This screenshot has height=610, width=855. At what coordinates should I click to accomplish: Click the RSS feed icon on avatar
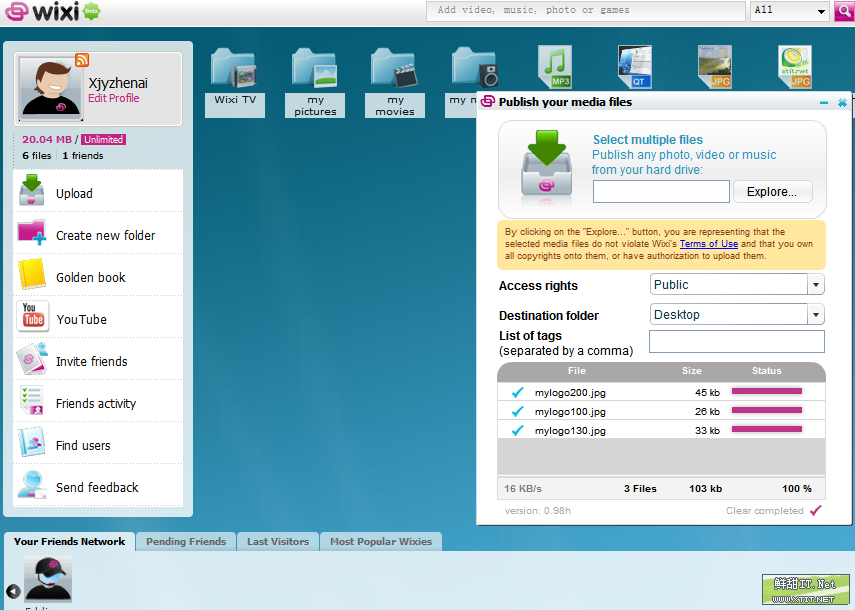click(82, 60)
